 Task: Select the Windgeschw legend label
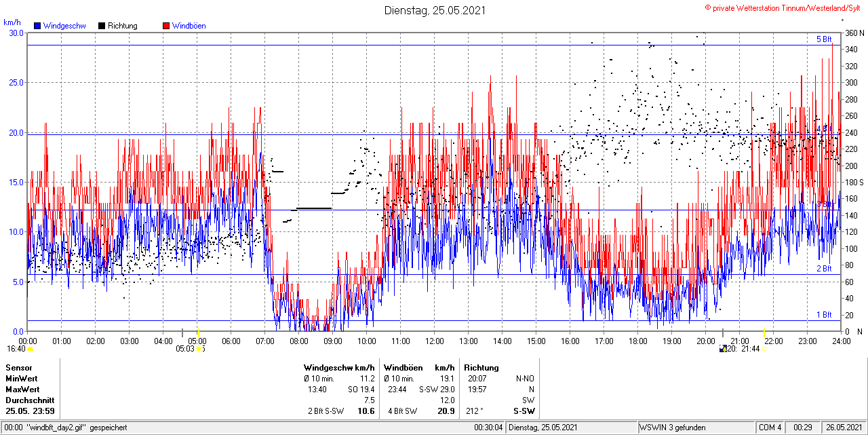click(64, 26)
